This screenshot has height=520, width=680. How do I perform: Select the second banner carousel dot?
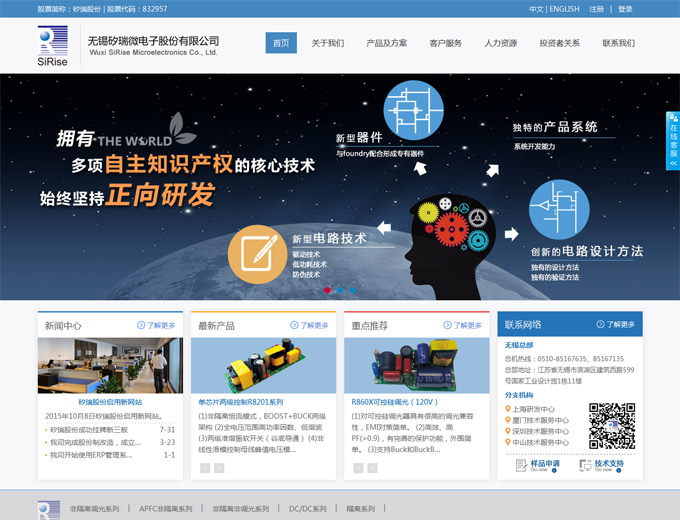tap(339, 290)
